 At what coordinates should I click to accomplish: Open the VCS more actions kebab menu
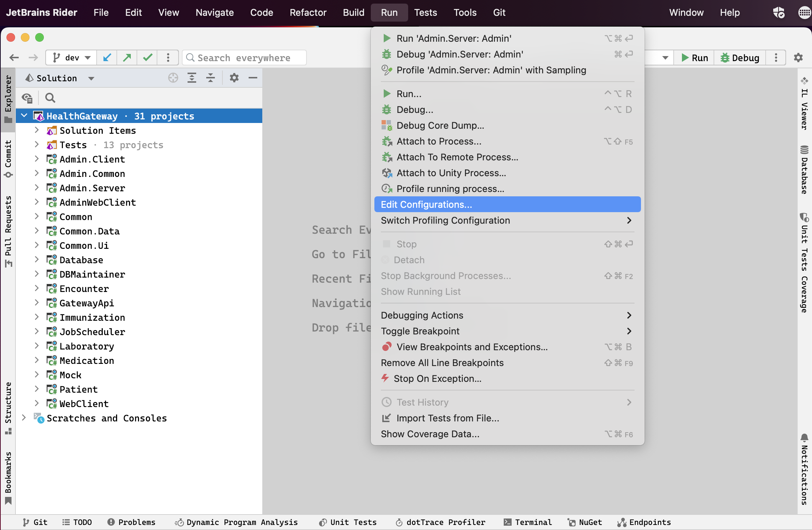click(x=168, y=58)
